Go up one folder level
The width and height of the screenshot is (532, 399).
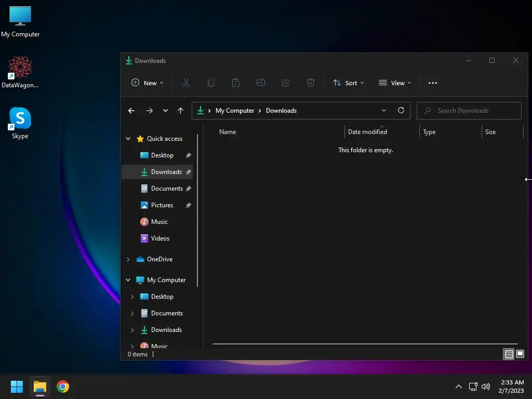(x=180, y=111)
